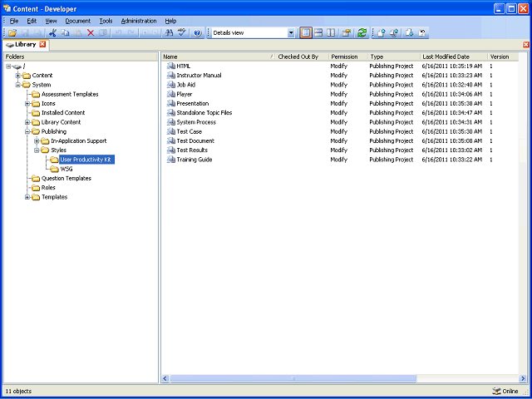
Task: Select the Roles folder icon
Action: [36, 188]
